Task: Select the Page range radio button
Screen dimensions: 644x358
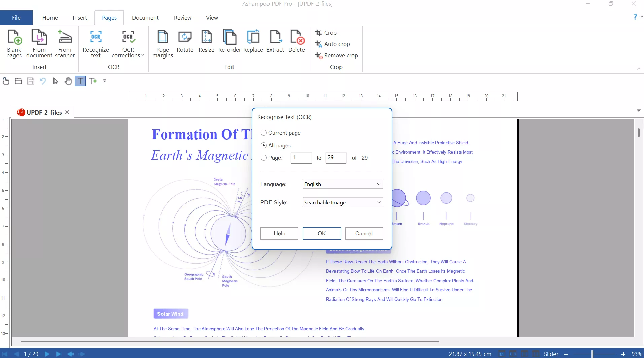Action: (x=264, y=158)
